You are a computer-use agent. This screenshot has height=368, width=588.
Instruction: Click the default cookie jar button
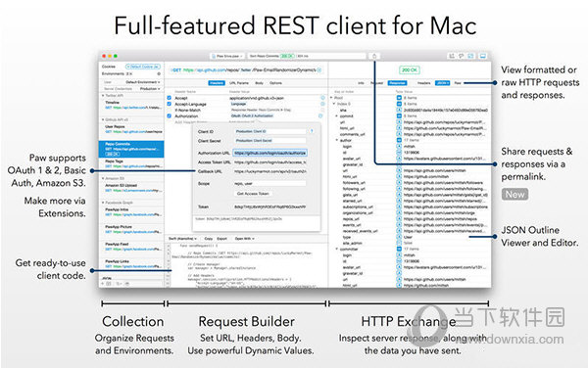point(142,67)
